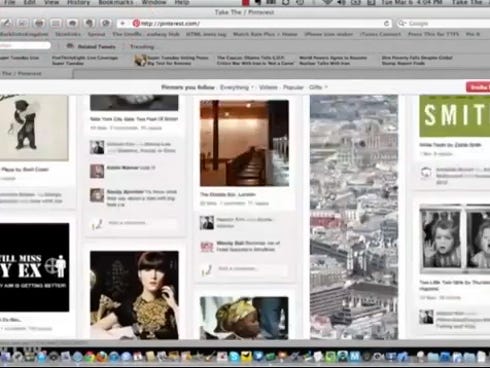
Task: Open the green SMITH book cover pin
Action: [x=455, y=116]
